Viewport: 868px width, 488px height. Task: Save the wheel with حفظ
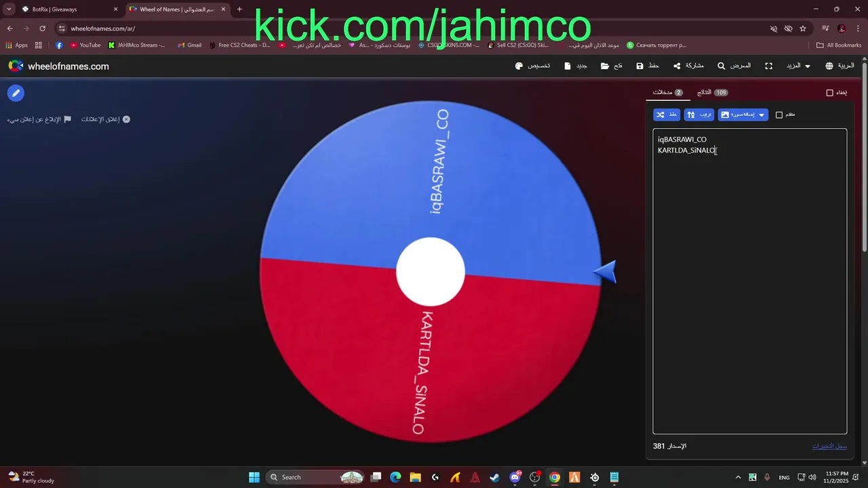[648, 66]
